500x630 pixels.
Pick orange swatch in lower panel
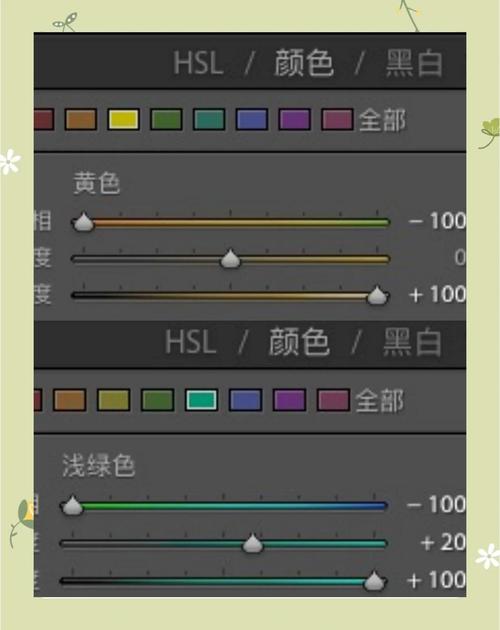70,400
